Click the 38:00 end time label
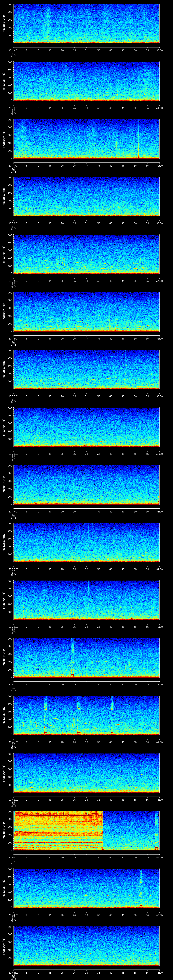173x980 pixels. tap(160, 511)
